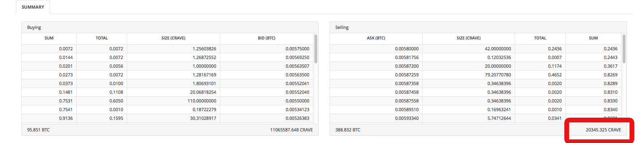Click the SIZE (CRAVE) header in Buying
This screenshot has width=644, height=143.
173,38
